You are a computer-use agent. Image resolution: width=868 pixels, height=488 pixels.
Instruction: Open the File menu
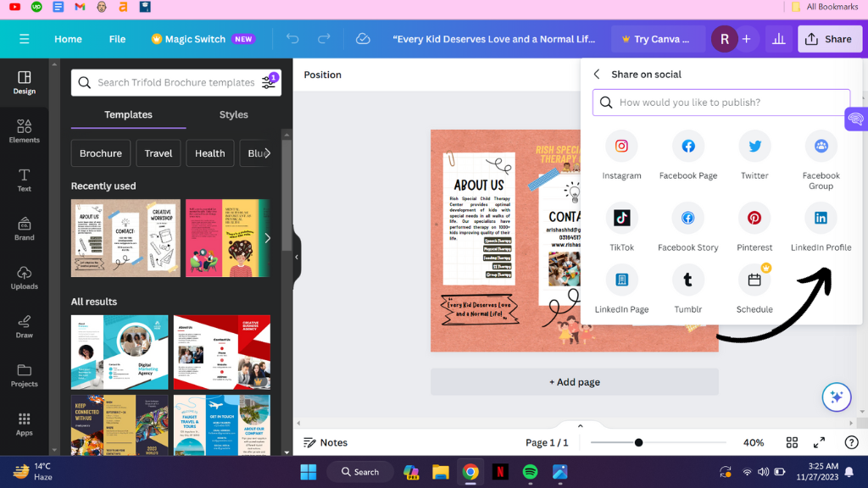coord(117,39)
